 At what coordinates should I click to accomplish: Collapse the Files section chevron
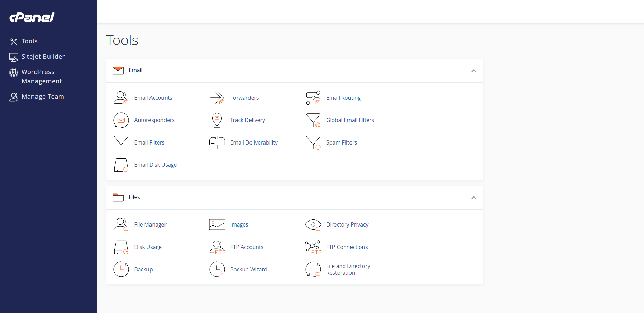[474, 198]
